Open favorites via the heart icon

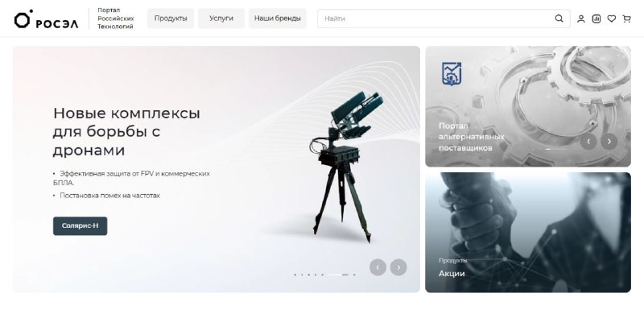pyautogui.click(x=612, y=19)
